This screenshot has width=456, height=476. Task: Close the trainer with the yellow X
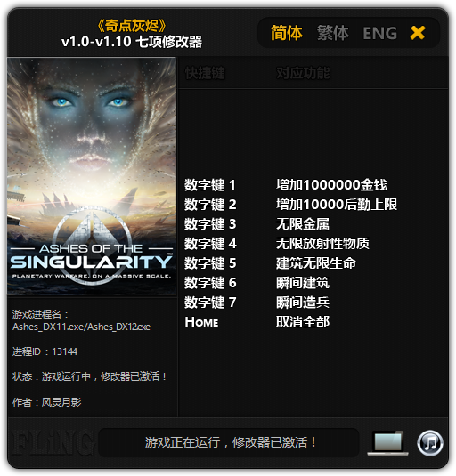pos(418,33)
